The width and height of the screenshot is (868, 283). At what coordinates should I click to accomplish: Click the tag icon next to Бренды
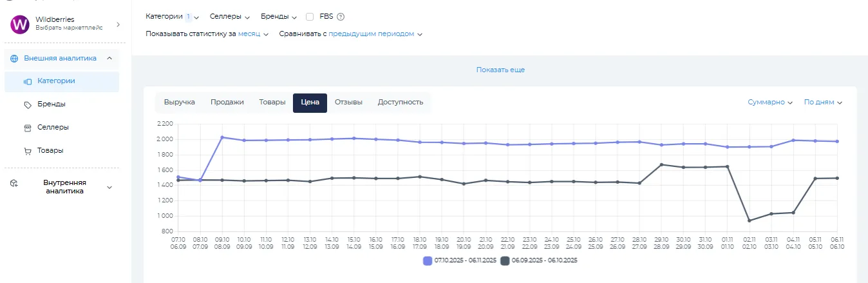(28, 104)
